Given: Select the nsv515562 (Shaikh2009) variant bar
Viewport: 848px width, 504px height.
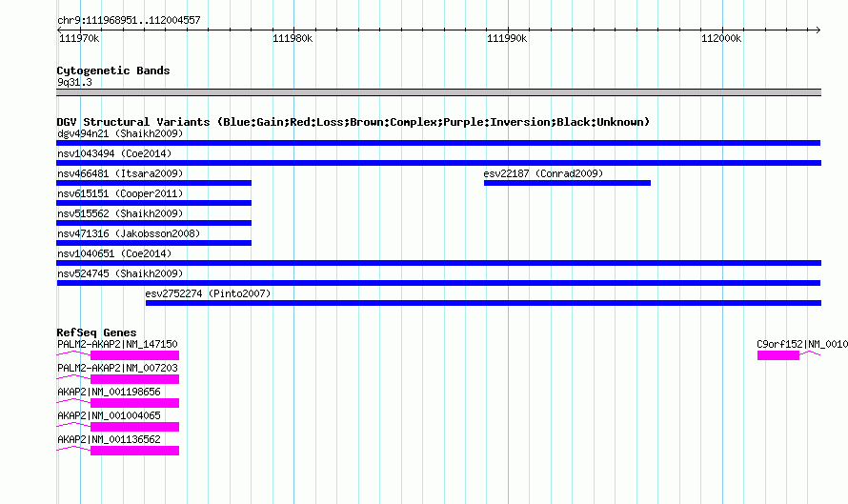Looking at the screenshot, I should point(153,223).
